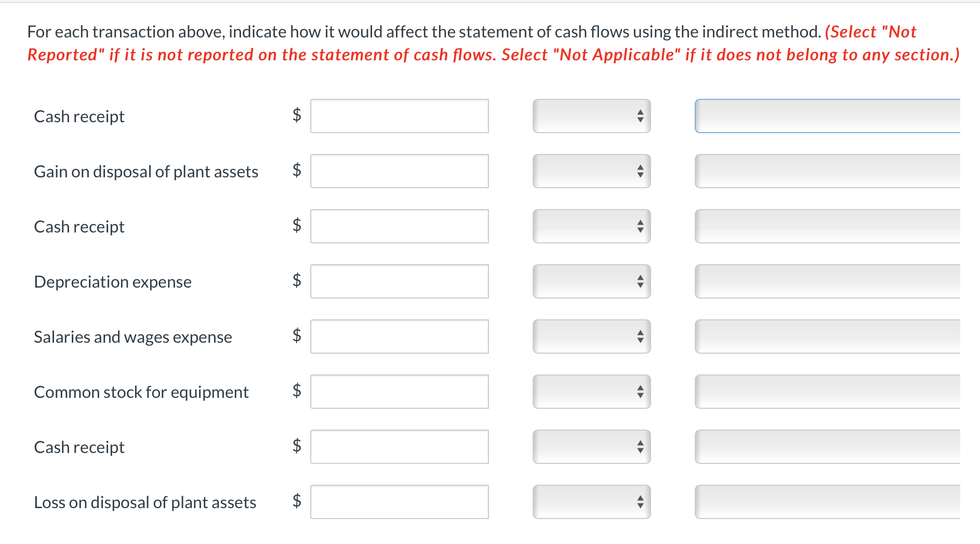This screenshot has width=980, height=544.
Task: Open the dropdown for last Cash receipt row
Action: coord(591,447)
